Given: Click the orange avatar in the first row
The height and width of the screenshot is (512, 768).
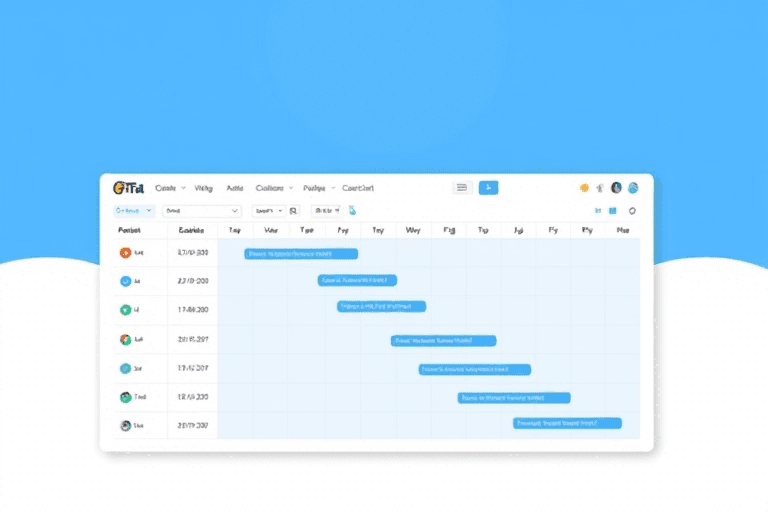Looking at the screenshot, I should pos(125,254).
